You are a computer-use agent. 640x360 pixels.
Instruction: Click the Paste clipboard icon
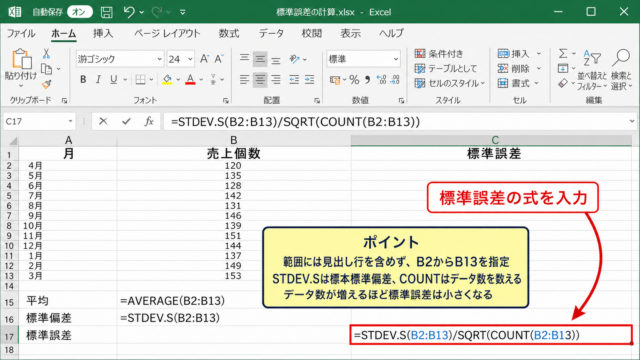(x=21, y=60)
